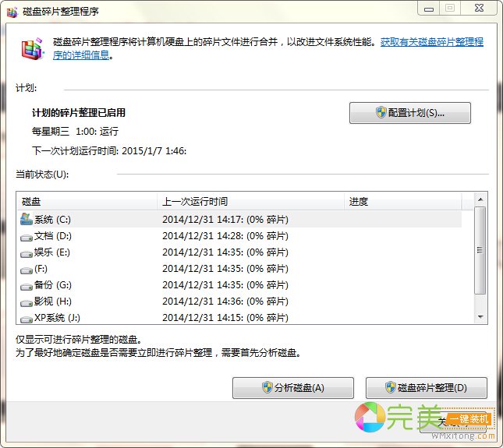This screenshot has width=503, height=448.
Task: Click the (F:) drive icon
Action: [x=27, y=269]
